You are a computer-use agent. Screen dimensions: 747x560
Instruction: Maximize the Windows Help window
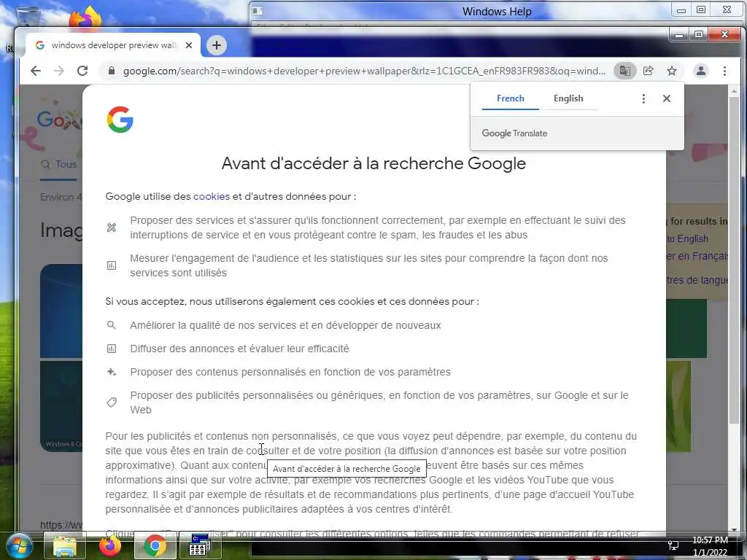point(701,9)
